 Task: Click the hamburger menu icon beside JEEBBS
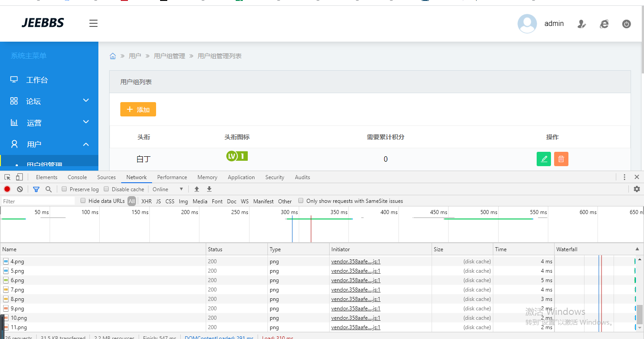point(93,23)
